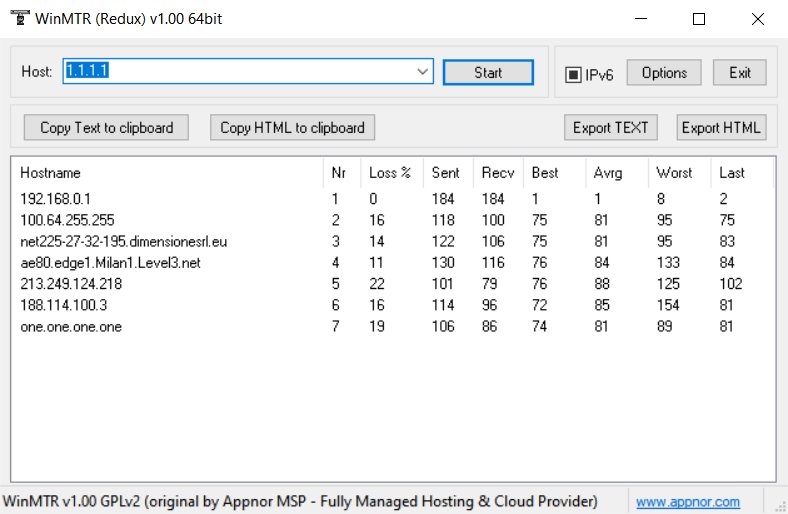Copy HTML to clipboard
The height and width of the screenshot is (514, 788).
click(x=293, y=128)
